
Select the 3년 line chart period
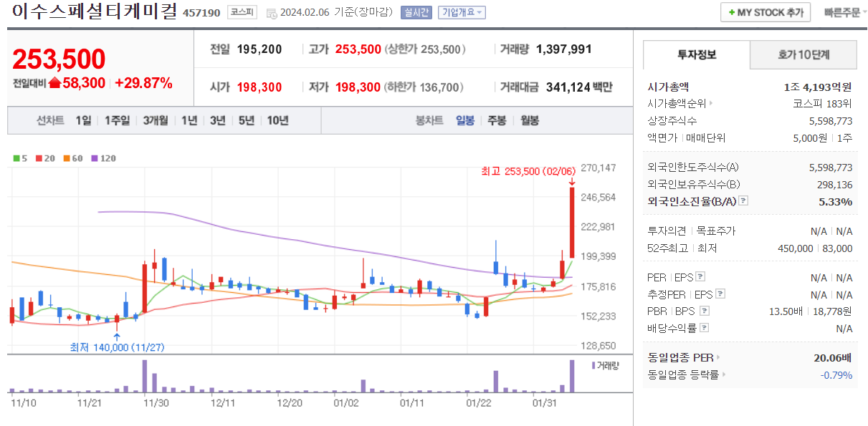tap(217, 120)
